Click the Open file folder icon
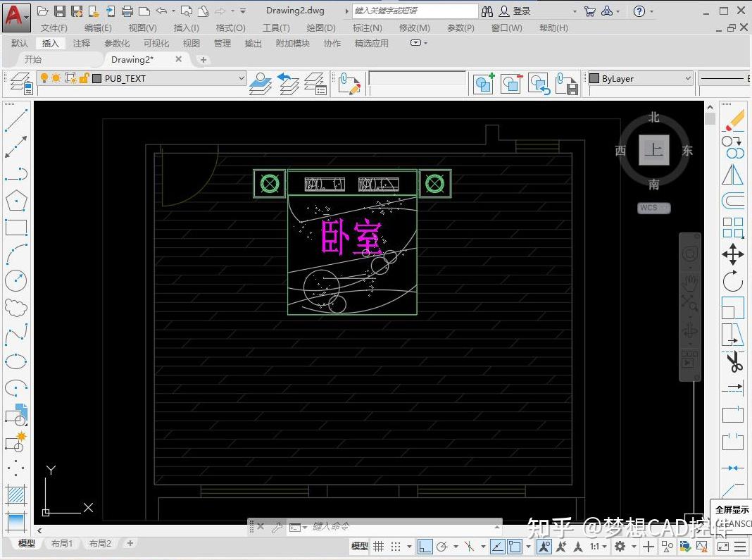752x560 pixels. (42, 11)
